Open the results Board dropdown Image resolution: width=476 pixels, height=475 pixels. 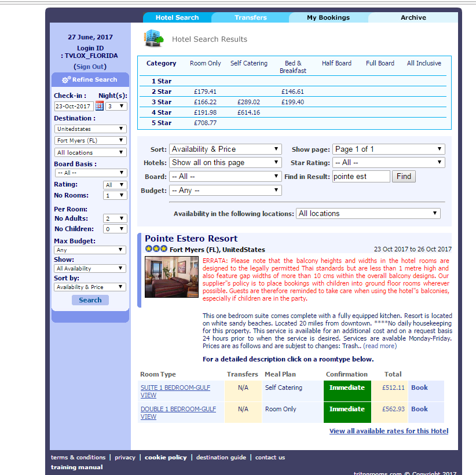[x=225, y=177]
